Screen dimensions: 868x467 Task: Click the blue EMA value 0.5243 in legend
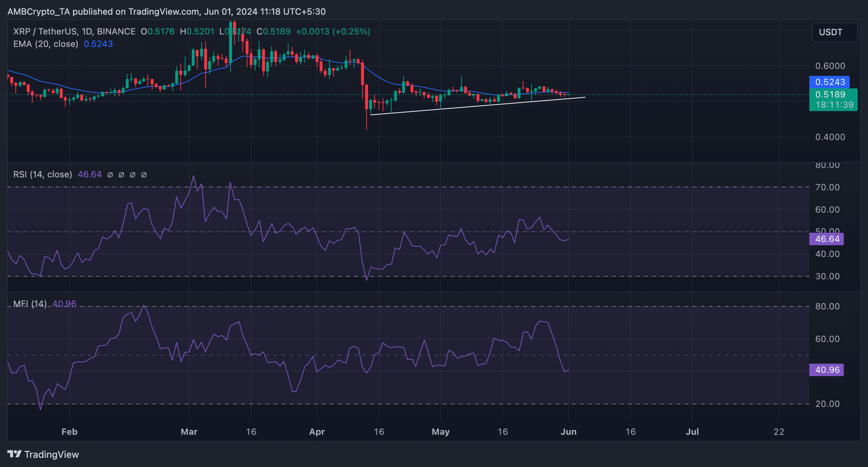98,44
